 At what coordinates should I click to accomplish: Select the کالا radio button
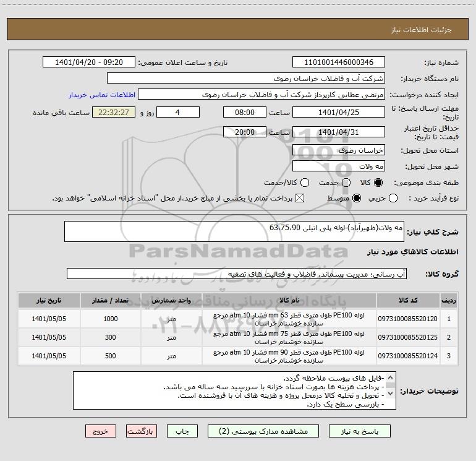378,183
